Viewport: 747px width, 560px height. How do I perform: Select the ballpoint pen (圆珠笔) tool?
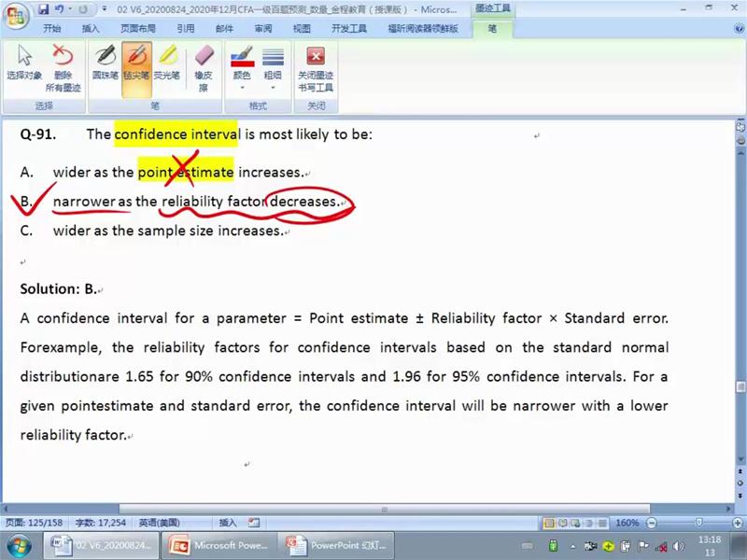pos(105,63)
